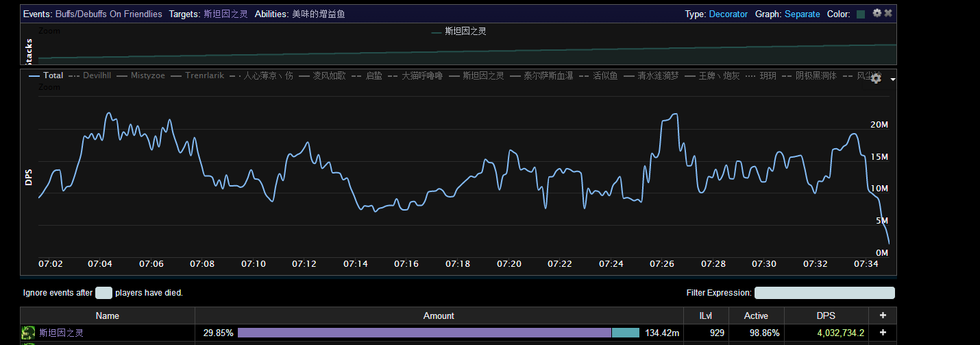Sort the table by ILvl column
Screen dimensions: 980x345
coord(705,316)
